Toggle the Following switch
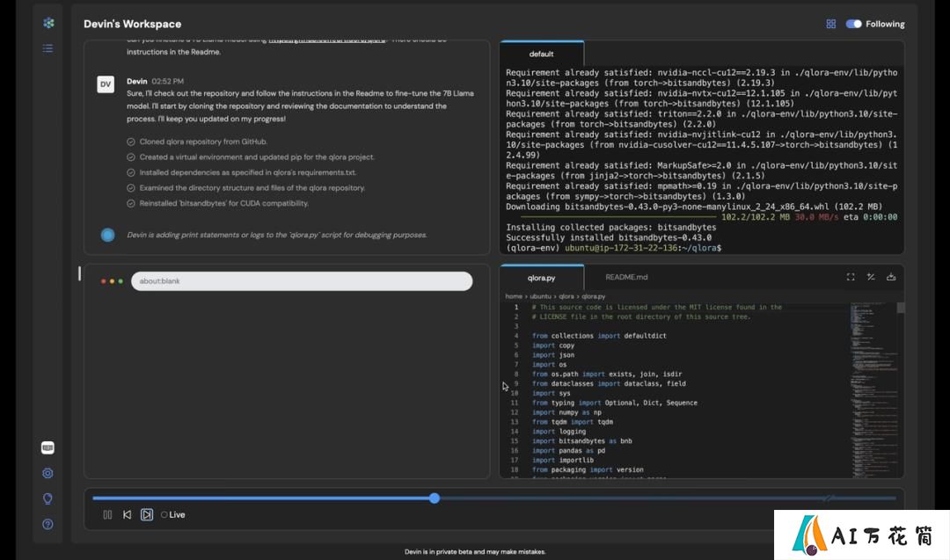Image resolution: width=950 pixels, height=560 pixels. [853, 25]
